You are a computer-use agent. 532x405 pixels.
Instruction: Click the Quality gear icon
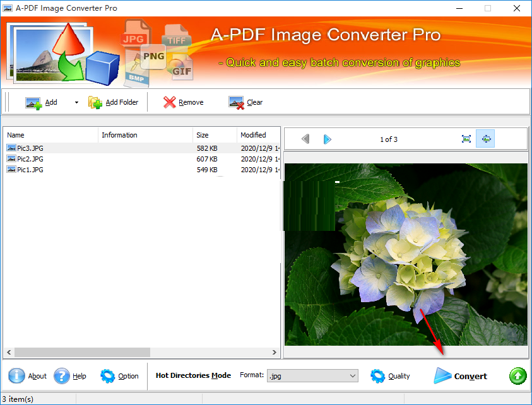pos(377,376)
